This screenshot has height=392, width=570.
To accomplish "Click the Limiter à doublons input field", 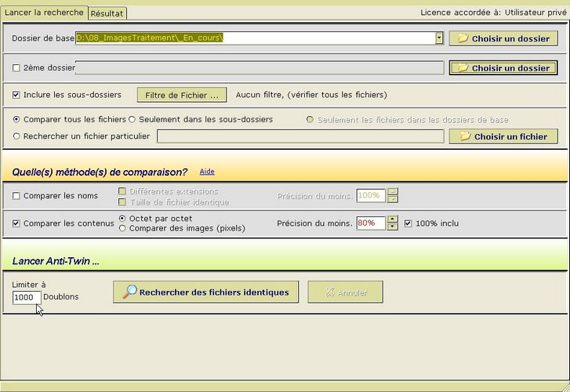I will click(x=27, y=298).
